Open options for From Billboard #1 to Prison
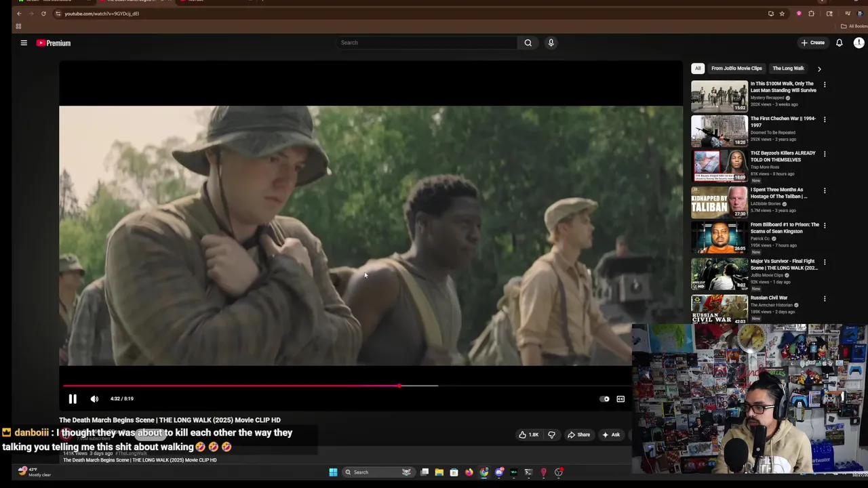This screenshot has width=868, height=488. (825, 225)
